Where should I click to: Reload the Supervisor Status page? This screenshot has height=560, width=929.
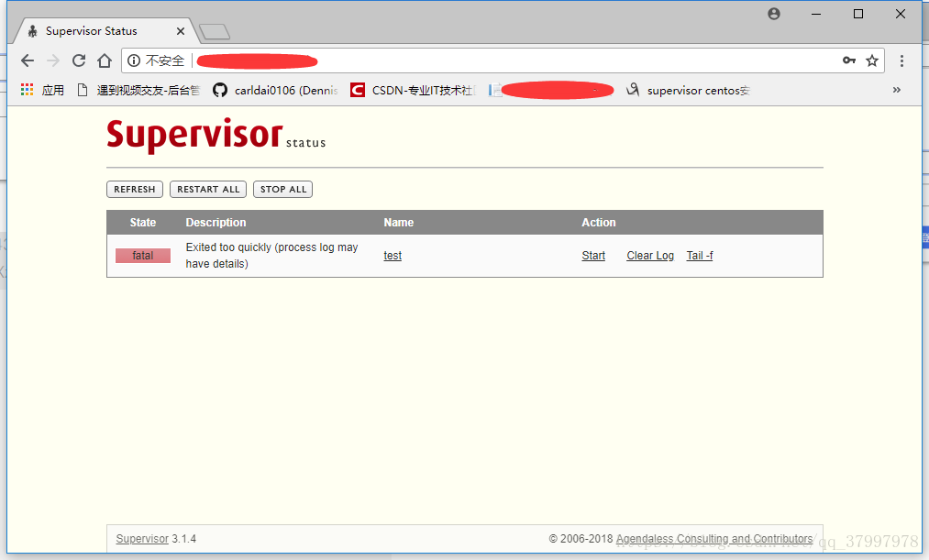(79, 60)
